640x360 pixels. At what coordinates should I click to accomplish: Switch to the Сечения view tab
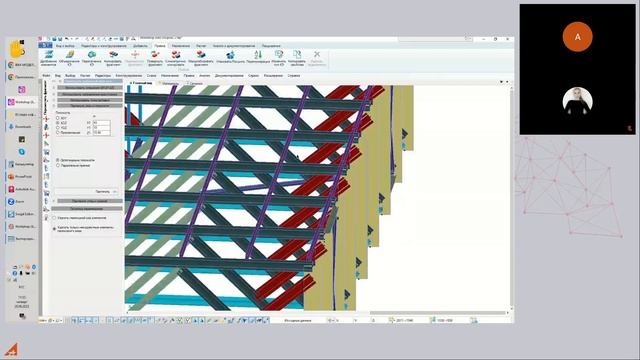pos(195,83)
